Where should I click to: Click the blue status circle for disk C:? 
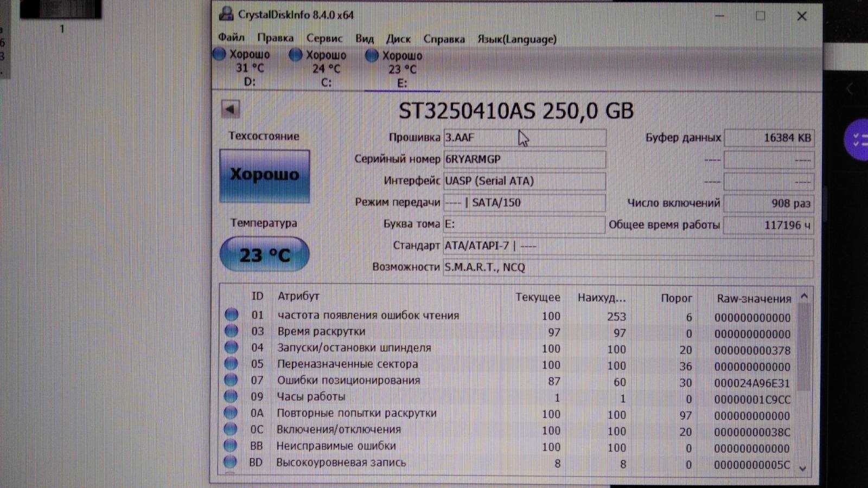click(296, 55)
